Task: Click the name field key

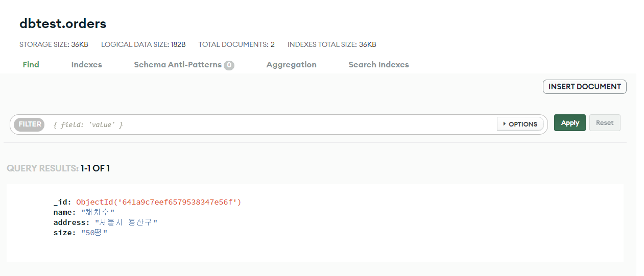Action: coord(64,212)
